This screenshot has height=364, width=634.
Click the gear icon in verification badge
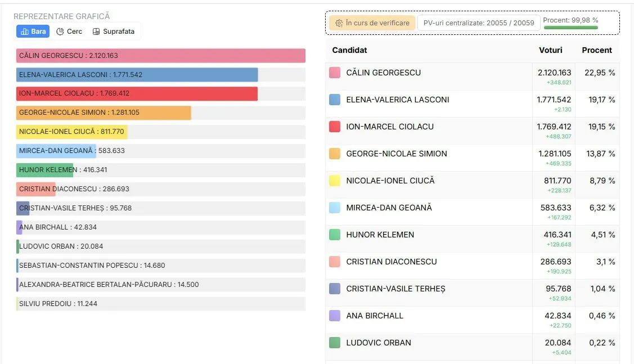pos(339,23)
